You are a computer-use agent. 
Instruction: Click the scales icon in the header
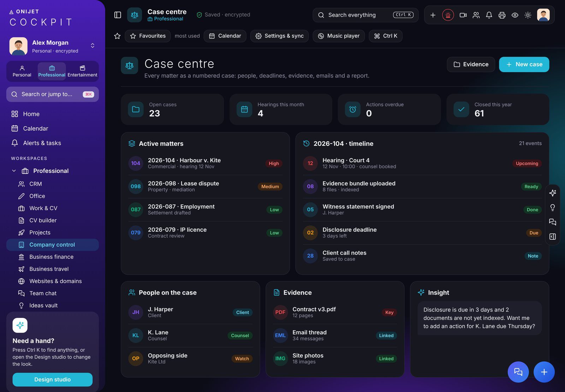(135, 15)
